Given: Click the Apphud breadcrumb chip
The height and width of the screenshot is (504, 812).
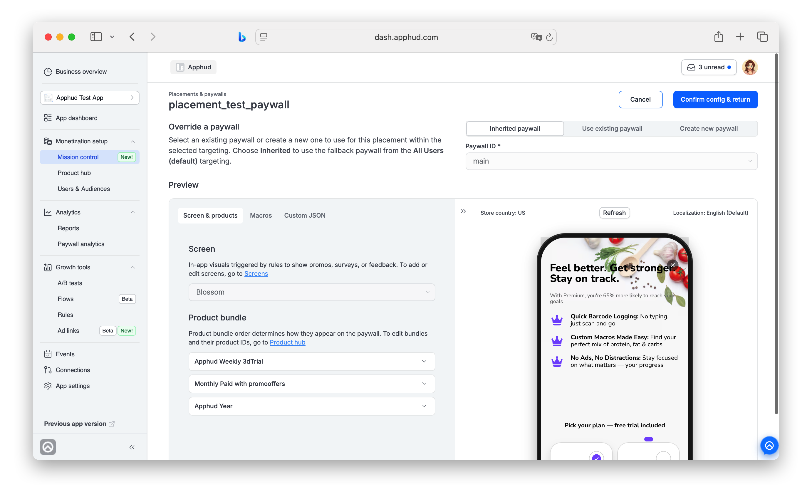Looking at the screenshot, I should pos(193,67).
